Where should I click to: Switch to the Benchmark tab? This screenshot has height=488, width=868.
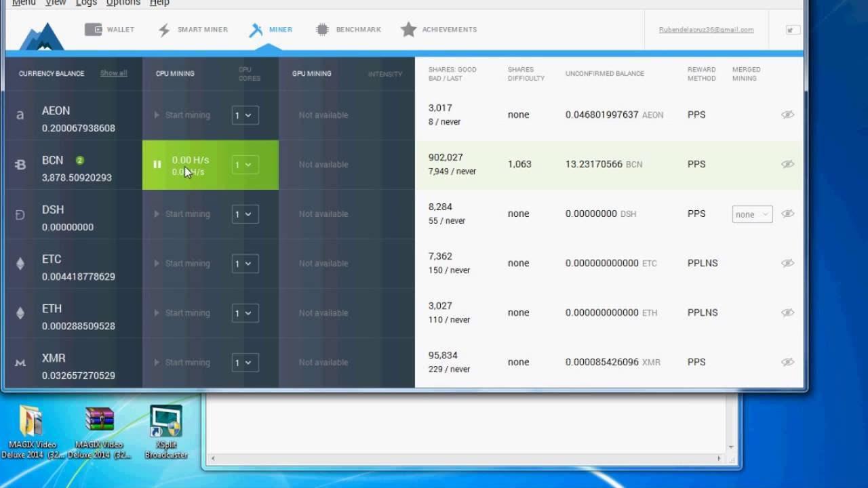pos(348,30)
